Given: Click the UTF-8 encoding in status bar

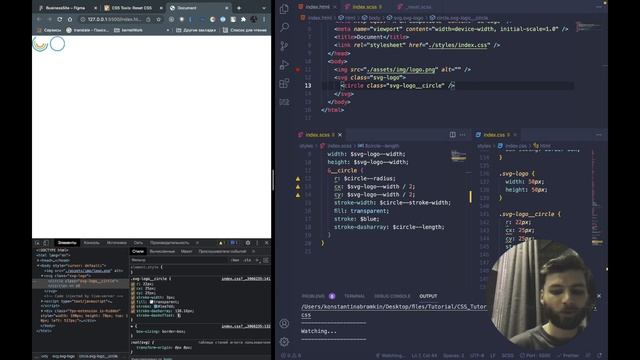Looking at the screenshot, I should [x=477, y=356].
